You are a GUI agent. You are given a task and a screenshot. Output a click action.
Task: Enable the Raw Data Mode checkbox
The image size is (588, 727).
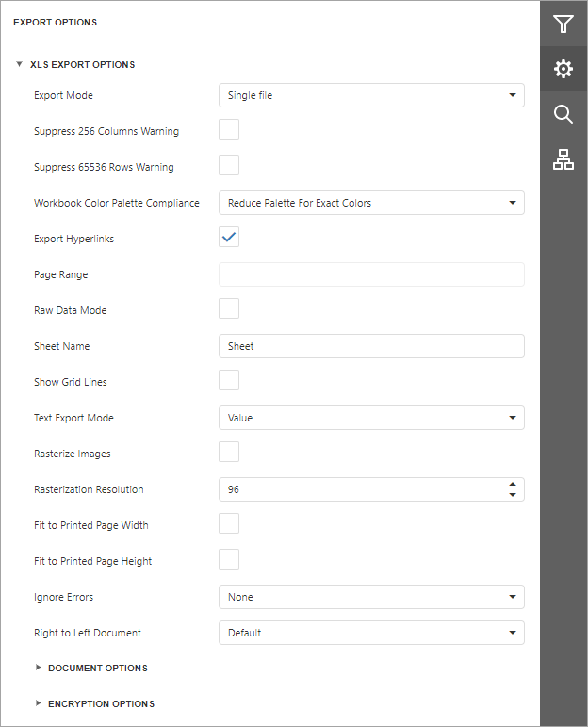pyautogui.click(x=229, y=309)
